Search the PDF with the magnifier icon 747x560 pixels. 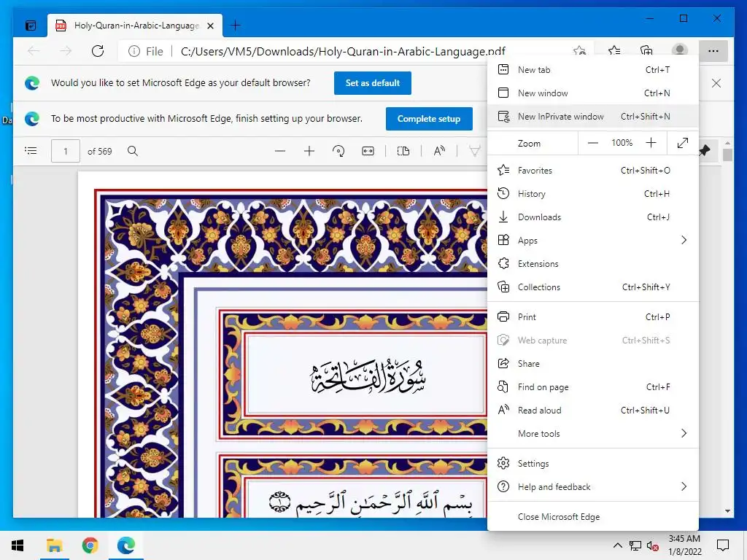tap(133, 151)
